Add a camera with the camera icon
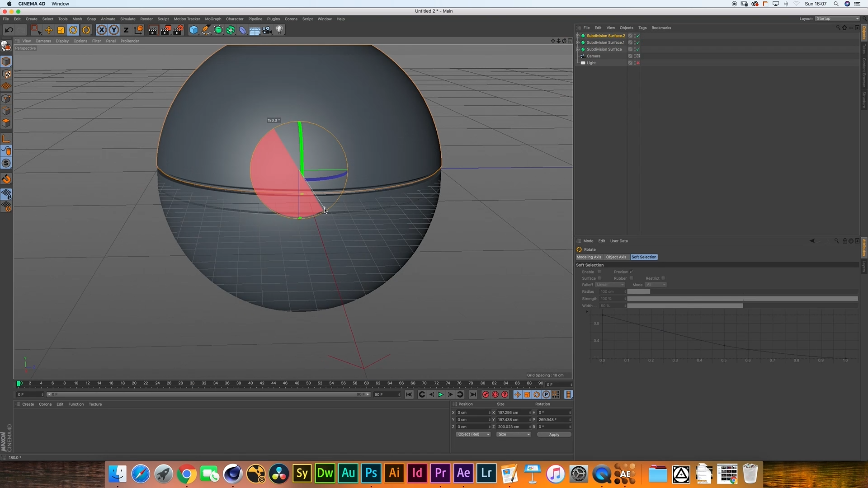 point(267,30)
